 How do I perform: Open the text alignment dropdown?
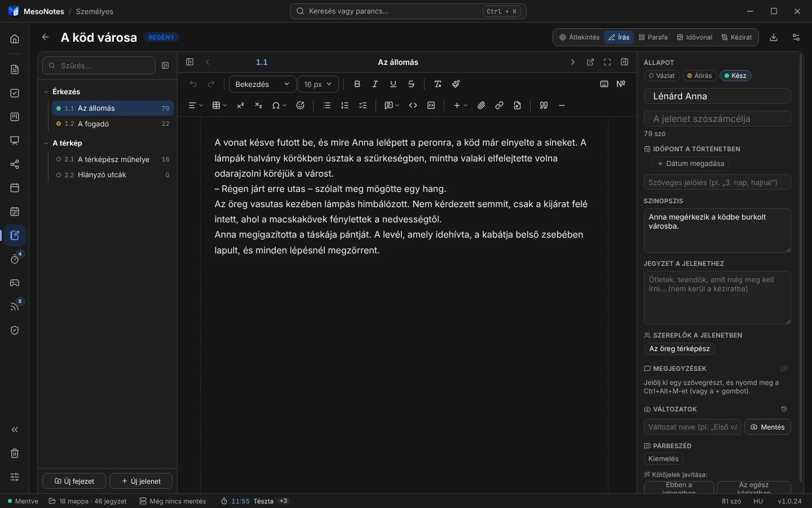196,106
